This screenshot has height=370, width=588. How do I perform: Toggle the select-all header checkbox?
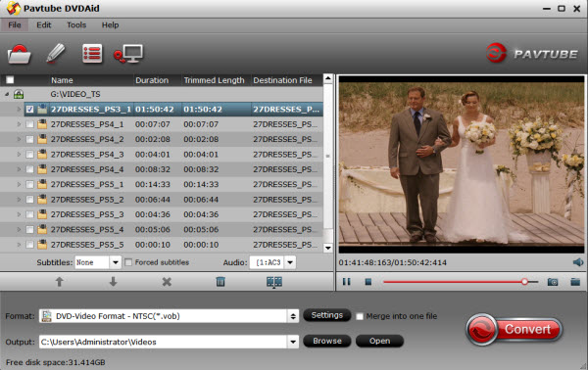pyautogui.click(x=10, y=79)
